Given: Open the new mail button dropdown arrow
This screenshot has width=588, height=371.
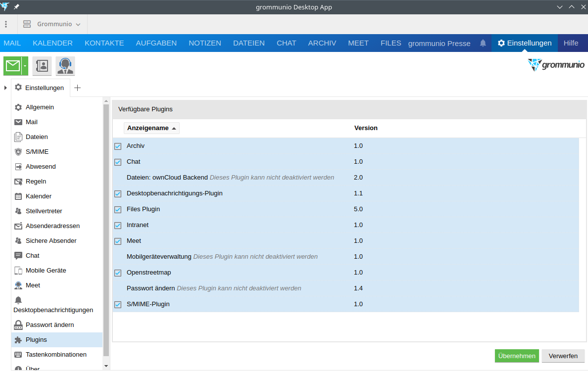Looking at the screenshot, I should 25,66.
